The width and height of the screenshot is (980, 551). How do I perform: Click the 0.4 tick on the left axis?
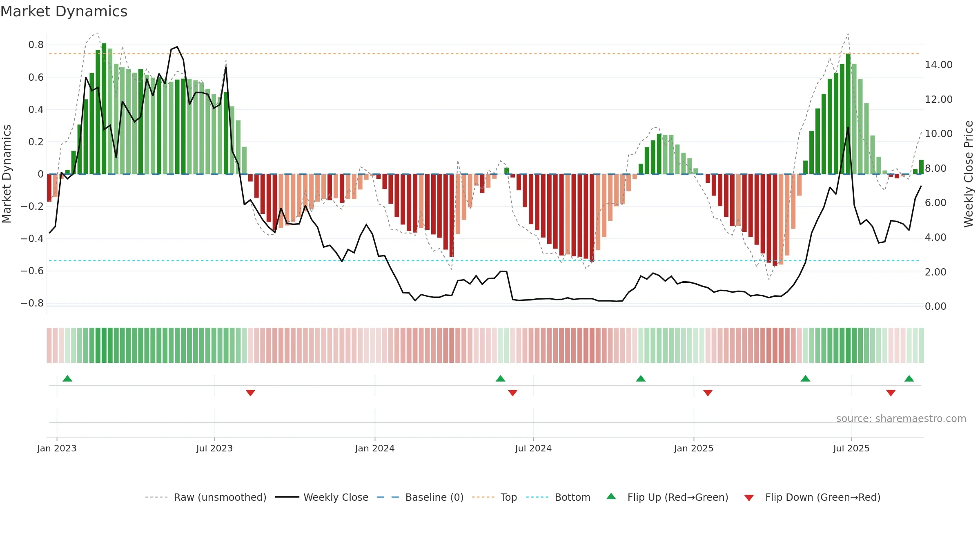(x=36, y=109)
